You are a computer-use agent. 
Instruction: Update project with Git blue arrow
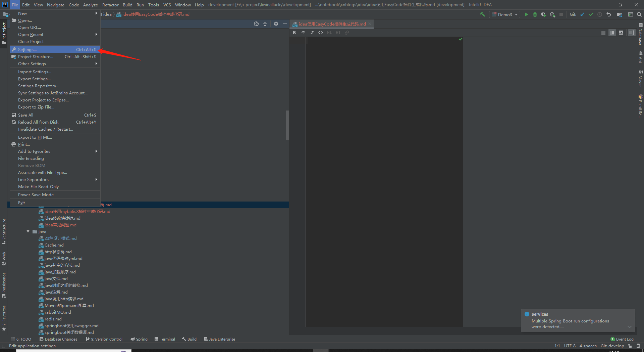point(582,14)
